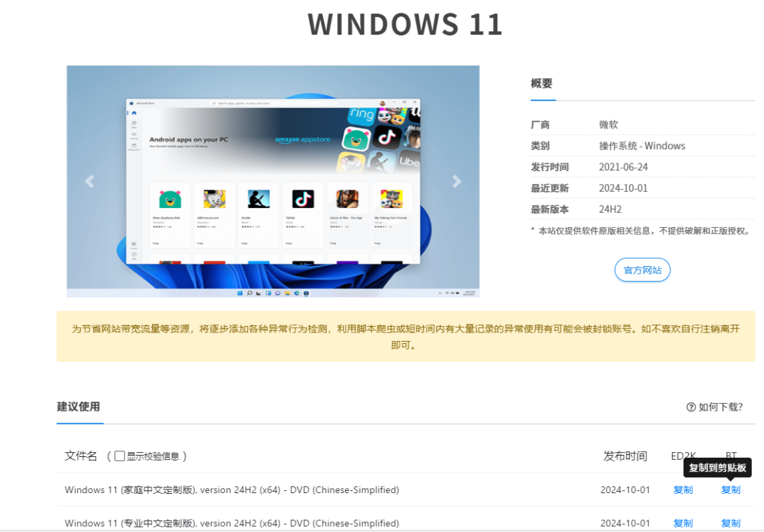Click the Windows 11 家庭中文定制版 file name
This screenshot has width=764, height=532.
click(232, 490)
